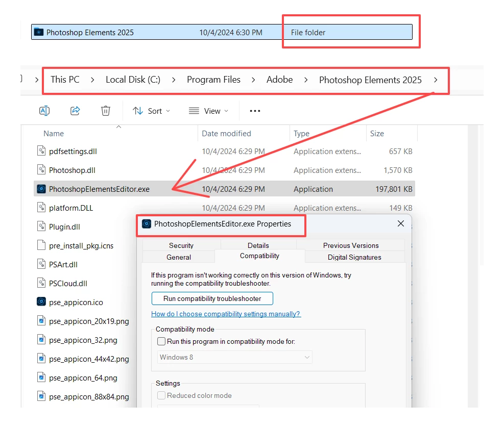Click the Rename toolbar icon
Screen dimensions: 504x428
click(44, 111)
